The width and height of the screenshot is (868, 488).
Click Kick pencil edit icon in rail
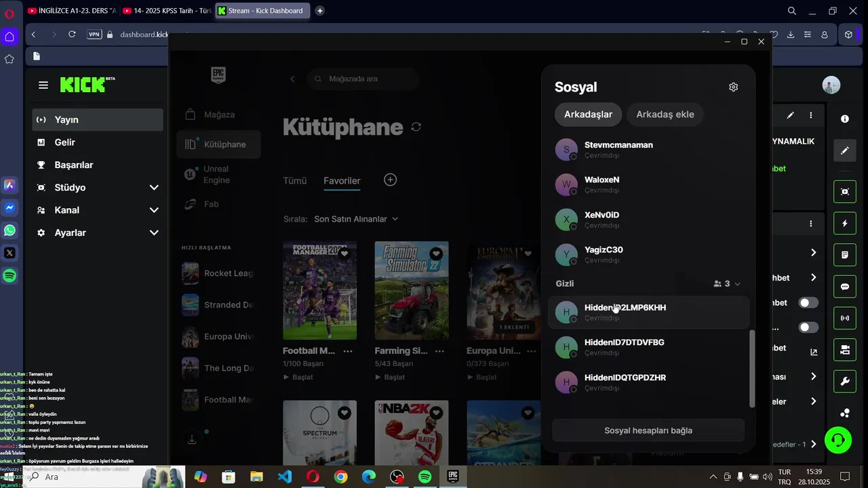pos(845,150)
